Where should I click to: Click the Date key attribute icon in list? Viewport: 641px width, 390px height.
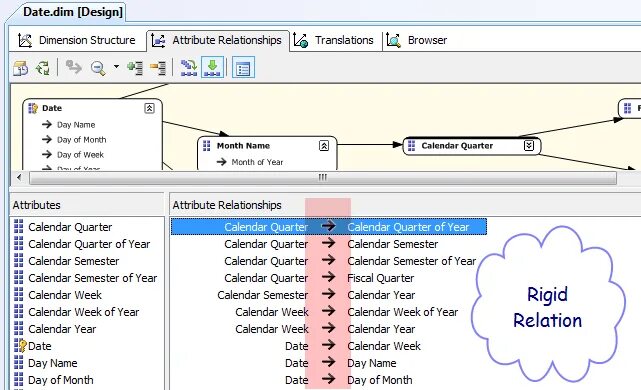coord(20,346)
